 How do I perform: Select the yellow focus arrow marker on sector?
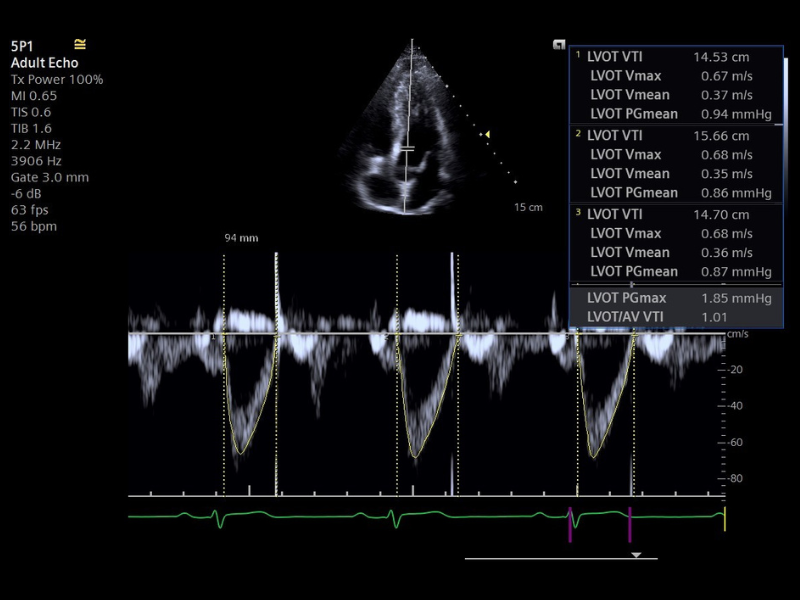pyautogui.click(x=486, y=133)
